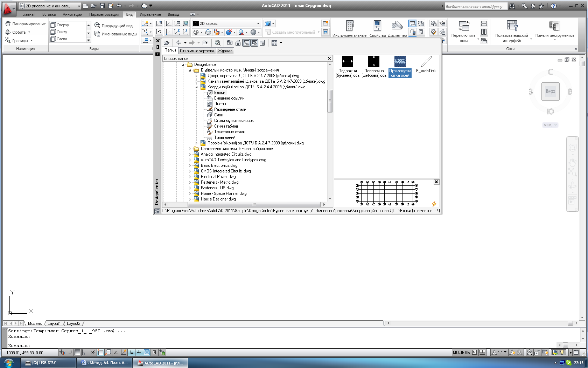Click the Workspace switching gear icon
Image resolution: width=588 pixels, height=368 pixels.
point(530,352)
